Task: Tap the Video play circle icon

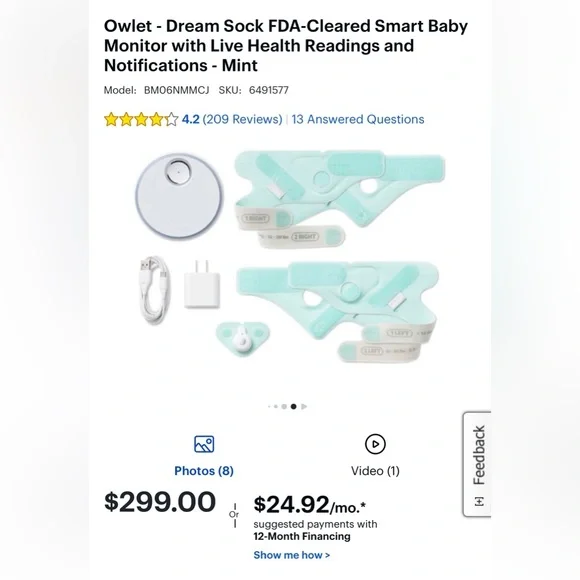Action: [x=375, y=444]
